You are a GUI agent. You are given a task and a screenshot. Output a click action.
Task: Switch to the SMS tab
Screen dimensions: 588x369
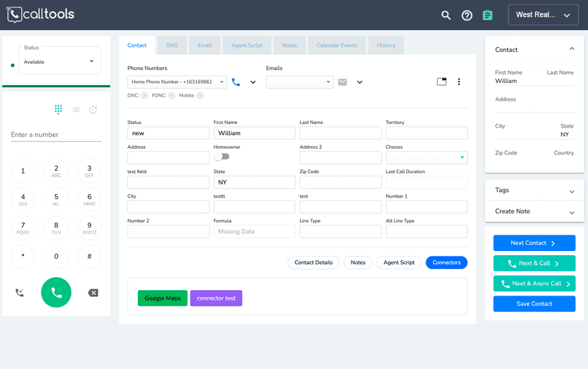[x=172, y=45]
